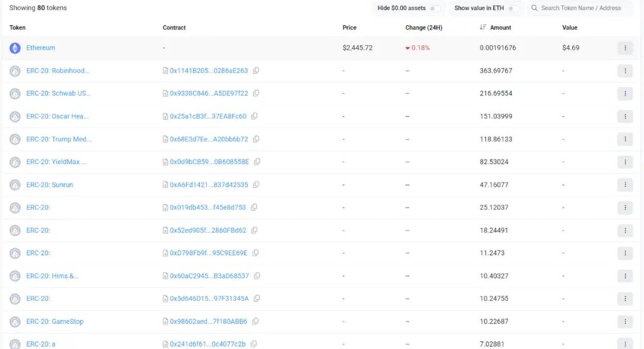Toggle Show value in ETH switch

513,8
